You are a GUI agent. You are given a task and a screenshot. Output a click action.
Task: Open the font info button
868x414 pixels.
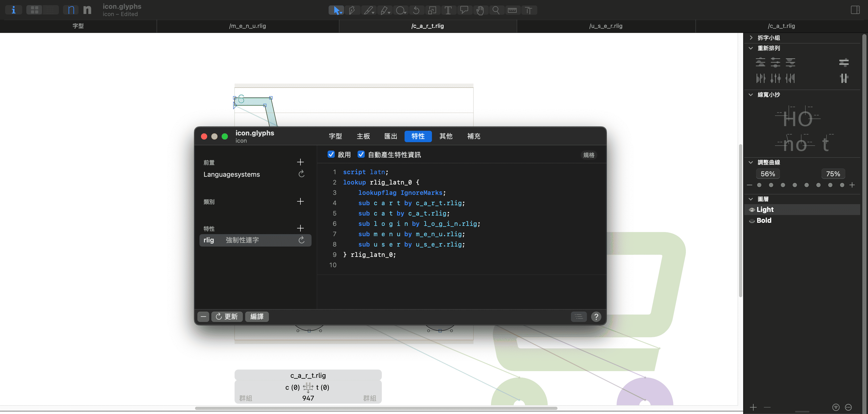point(13,10)
